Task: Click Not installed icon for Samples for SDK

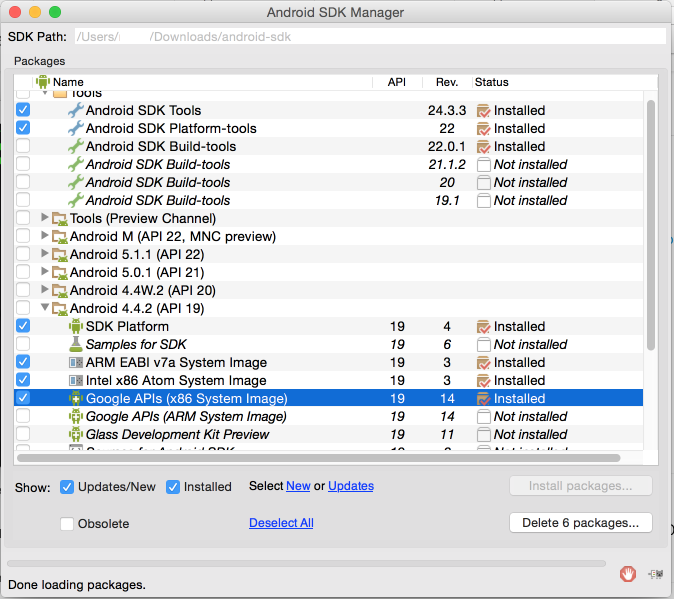Action: pyautogui.click(x=484, y=345)
